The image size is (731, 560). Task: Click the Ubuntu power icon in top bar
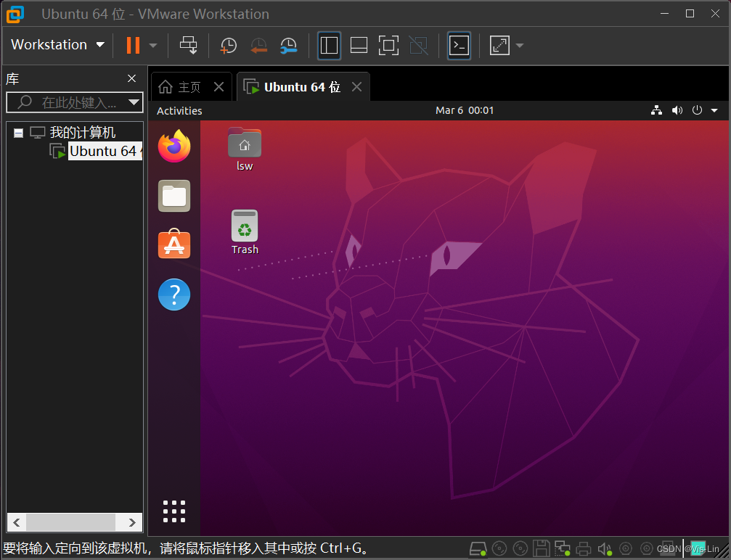click(x=697, y=110)
